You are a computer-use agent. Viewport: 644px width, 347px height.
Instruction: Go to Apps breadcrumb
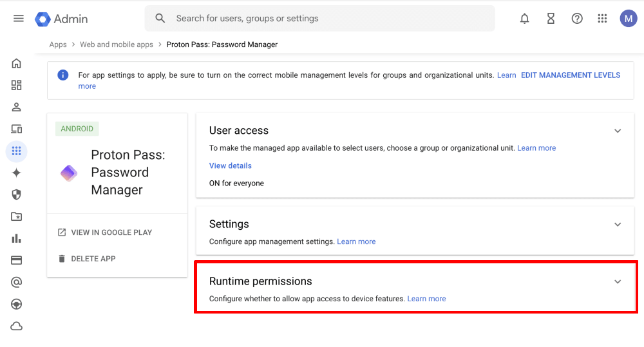click(58, 44)
